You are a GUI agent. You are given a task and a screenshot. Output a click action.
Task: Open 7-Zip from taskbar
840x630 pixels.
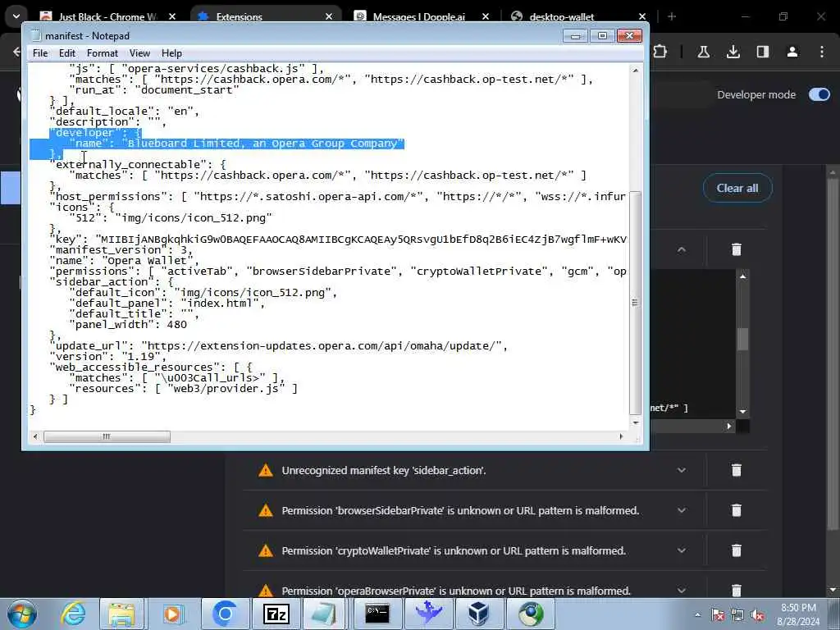click(x=276, y=614)
